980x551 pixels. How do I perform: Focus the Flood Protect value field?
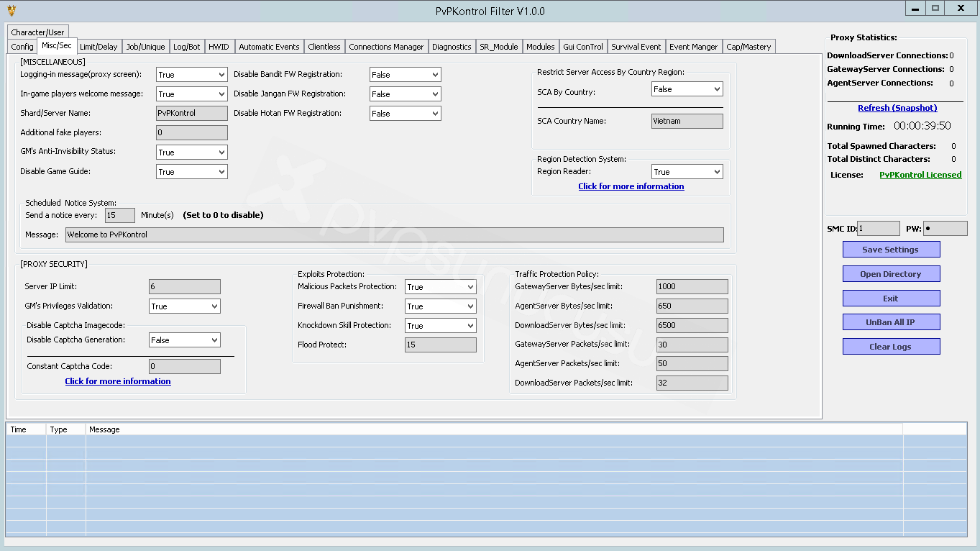(440, 345)
